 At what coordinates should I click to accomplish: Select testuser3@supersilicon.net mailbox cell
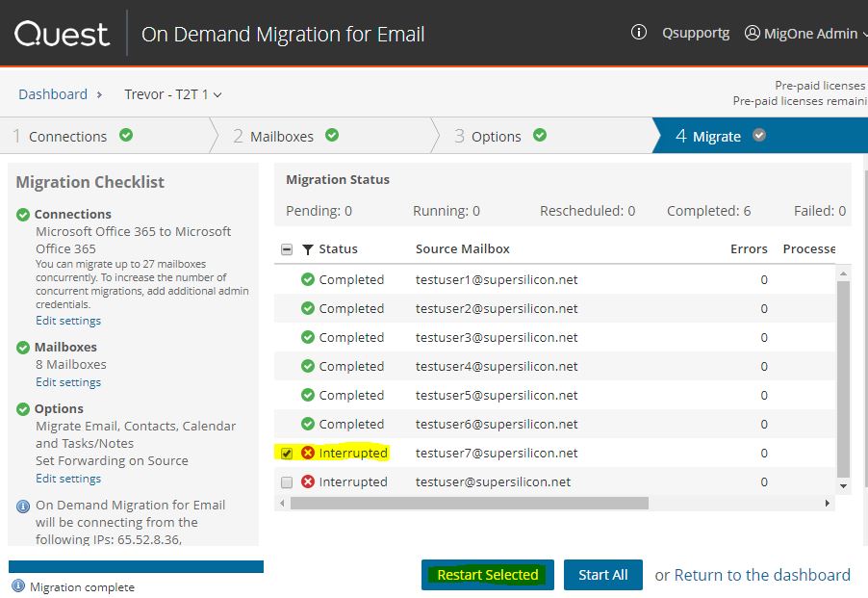(497, 337)
